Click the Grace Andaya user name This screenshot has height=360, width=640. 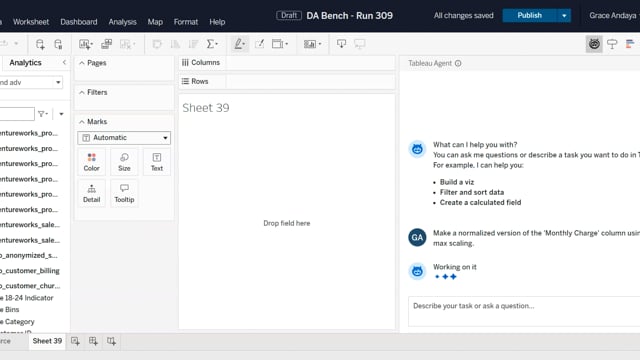pos(612,16)
